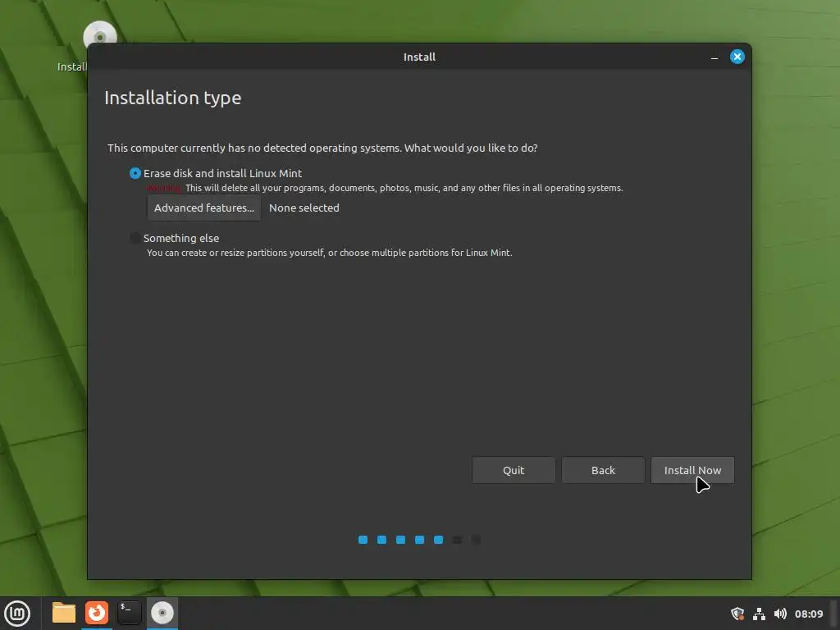Quit the installer with Quit button
Image resolution: width=840 pixels, height=630 pixels.
point(514,470)
